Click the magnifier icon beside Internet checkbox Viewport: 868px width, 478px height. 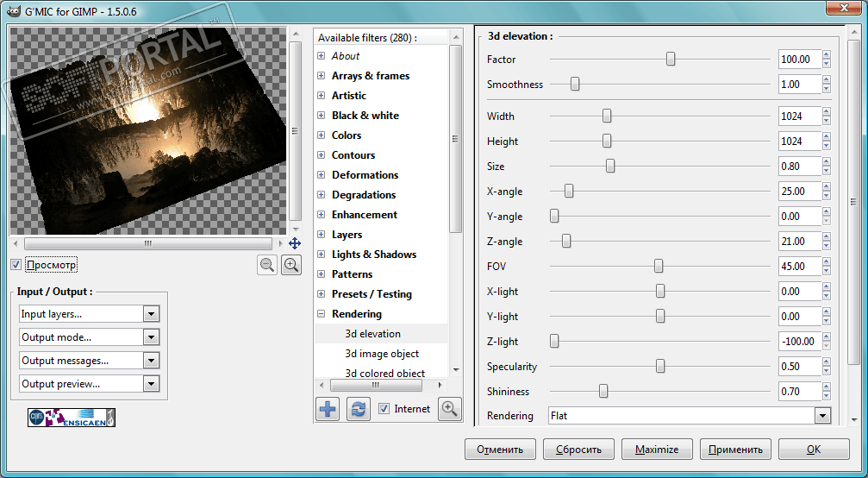pos(449,409)
